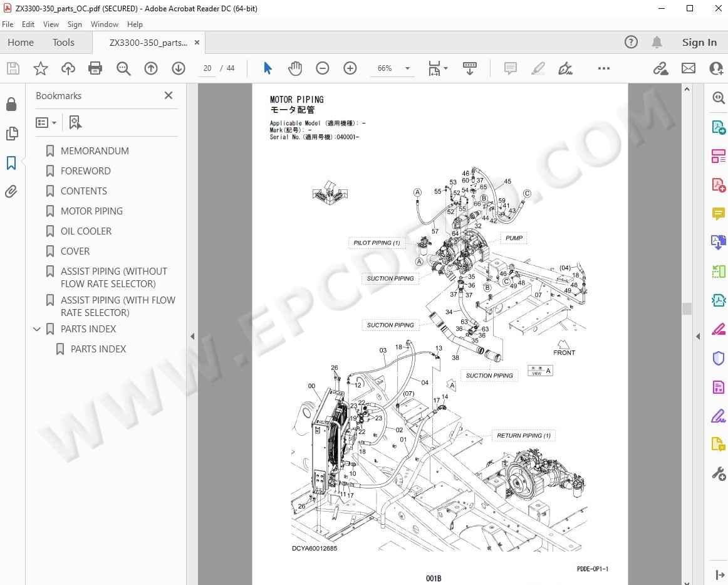Click the vertical document scrollbar thumb
728x585 pixels.
[x=687, y=308]
